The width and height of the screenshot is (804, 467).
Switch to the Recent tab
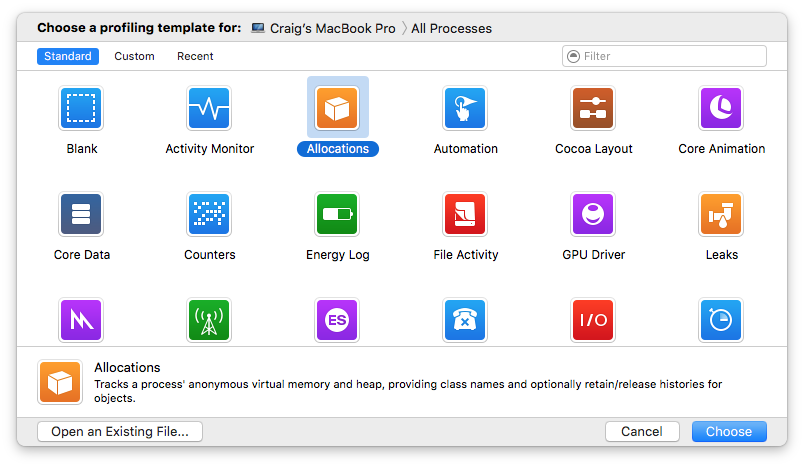coord(195,56)
